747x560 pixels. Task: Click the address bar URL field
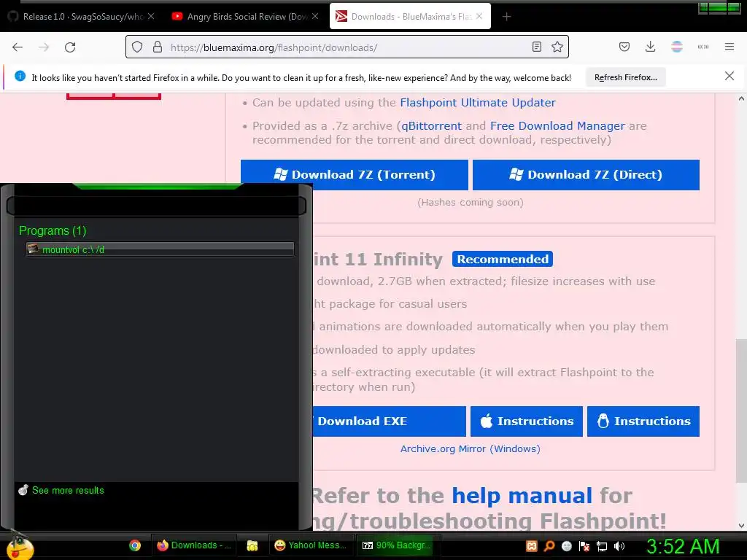pos(348,47)
